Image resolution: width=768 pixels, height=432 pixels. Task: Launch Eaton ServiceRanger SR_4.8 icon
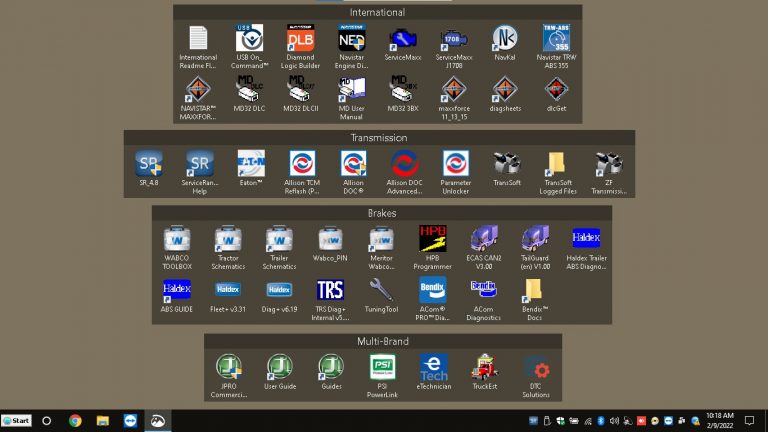coord(149,165)
